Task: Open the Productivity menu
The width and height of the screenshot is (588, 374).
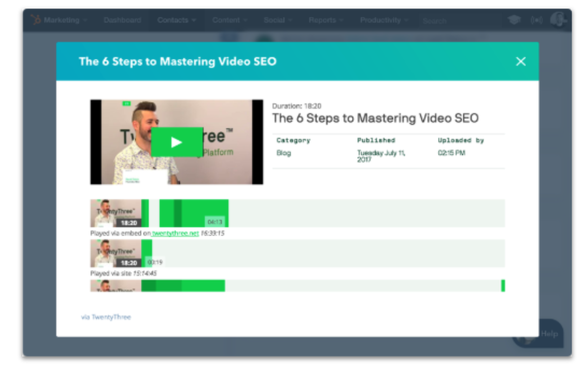Action: tap(384, 20)
